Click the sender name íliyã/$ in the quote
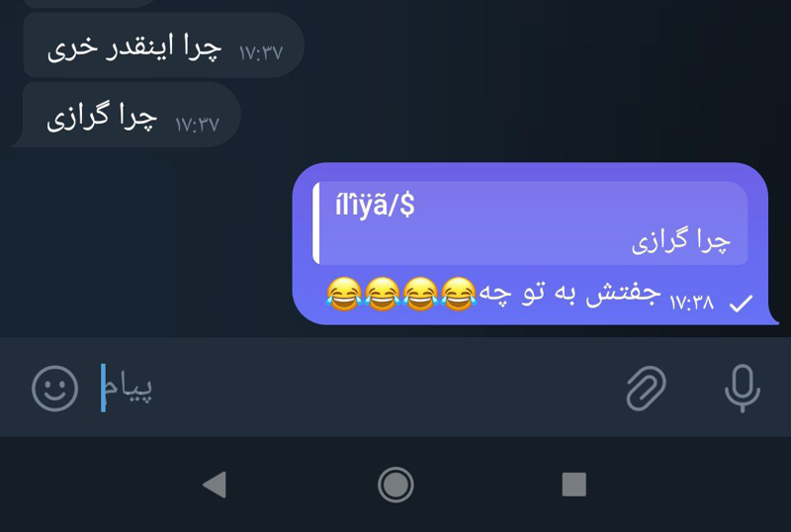Image resolution: width=791 pixels, height=532 pixels. pyautogui.click(x=375, y=205)
